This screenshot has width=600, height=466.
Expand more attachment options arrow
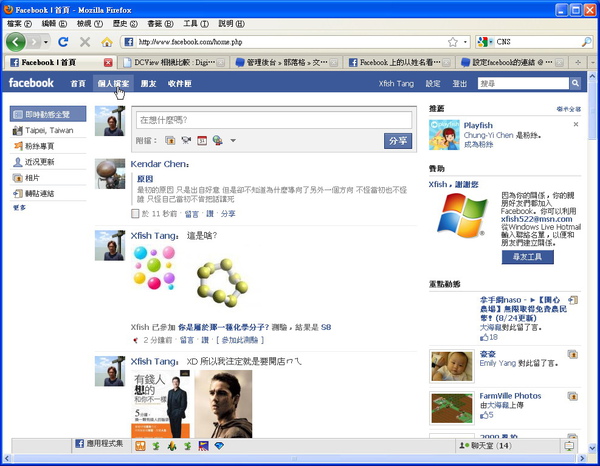click(x=233, y=140)
